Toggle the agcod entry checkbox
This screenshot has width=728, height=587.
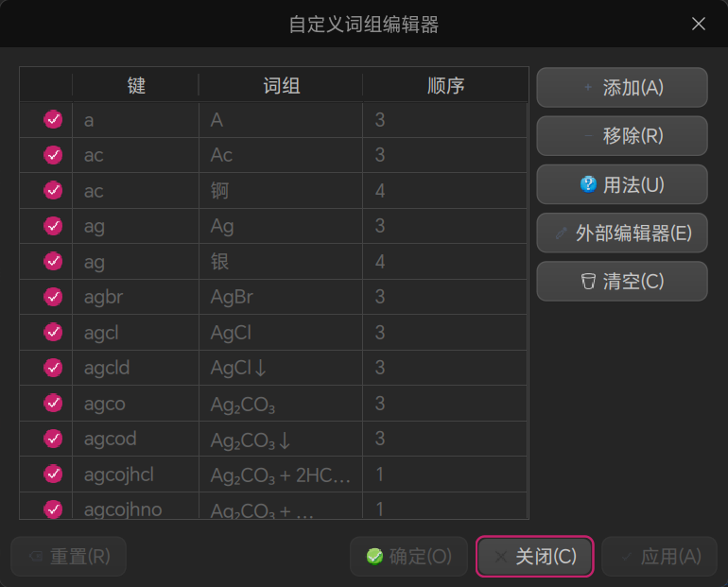pyautogui.click(x=53, y=439)
